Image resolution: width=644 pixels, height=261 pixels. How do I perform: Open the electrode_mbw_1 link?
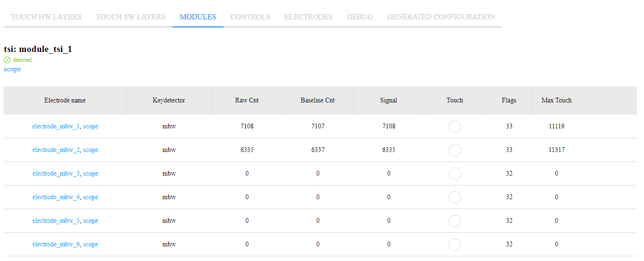(56, 126)
